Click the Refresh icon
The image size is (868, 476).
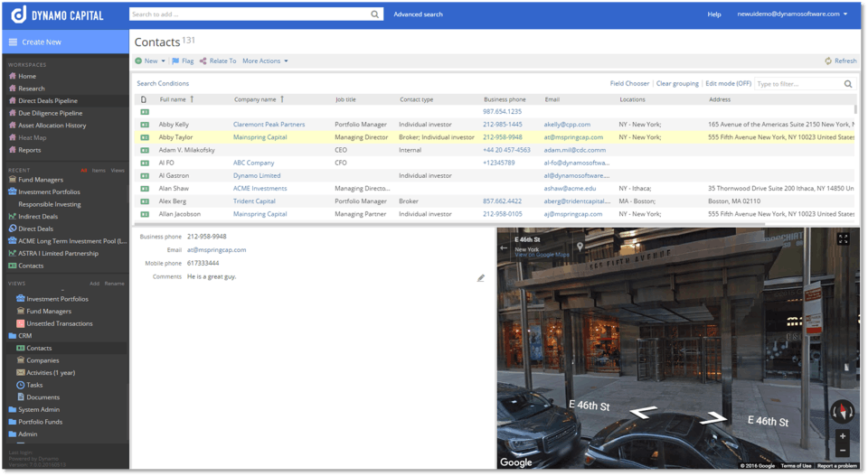tap(827, 61)
